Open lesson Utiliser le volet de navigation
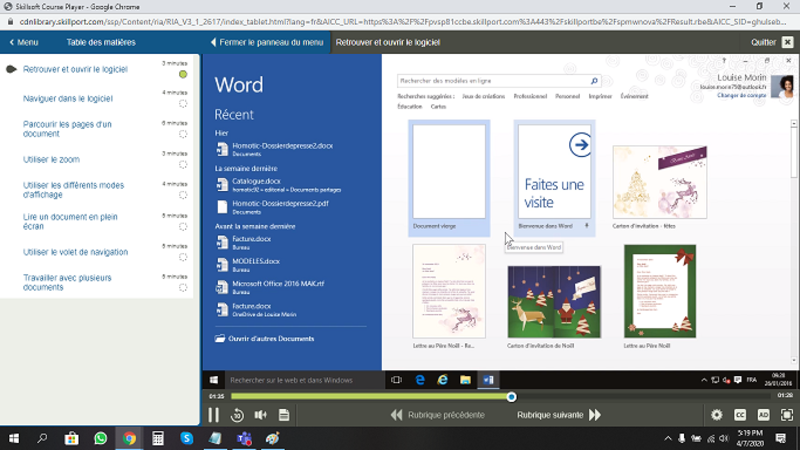This screenshot has width=800, height=450. pyautogui.click(x=75, y=252)
